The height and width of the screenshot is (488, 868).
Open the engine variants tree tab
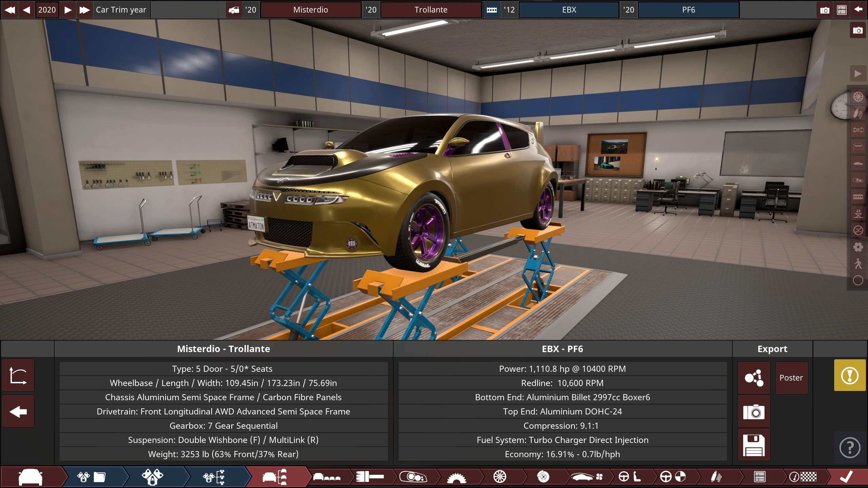tap(214, 477)
